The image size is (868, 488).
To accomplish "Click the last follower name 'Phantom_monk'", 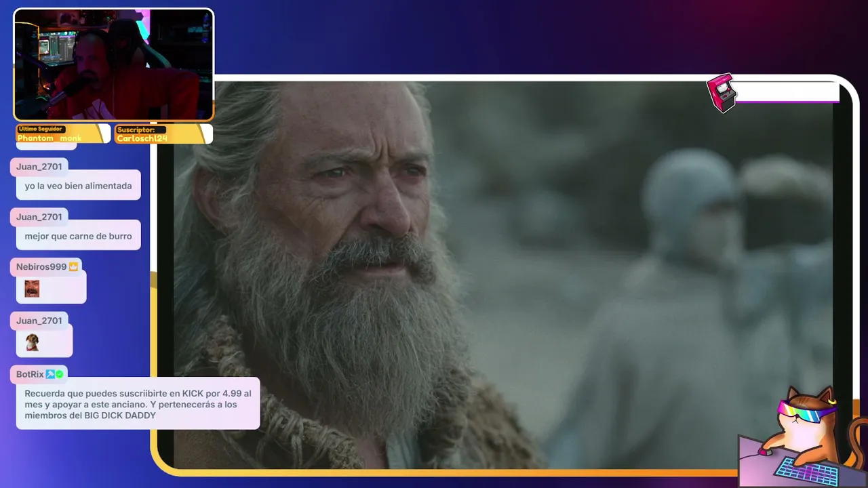I will [50, 138].
